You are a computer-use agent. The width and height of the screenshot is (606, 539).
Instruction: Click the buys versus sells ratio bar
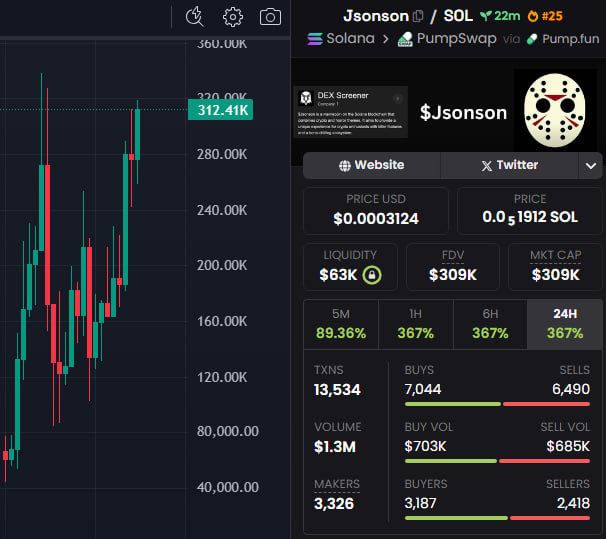[497, 404]
